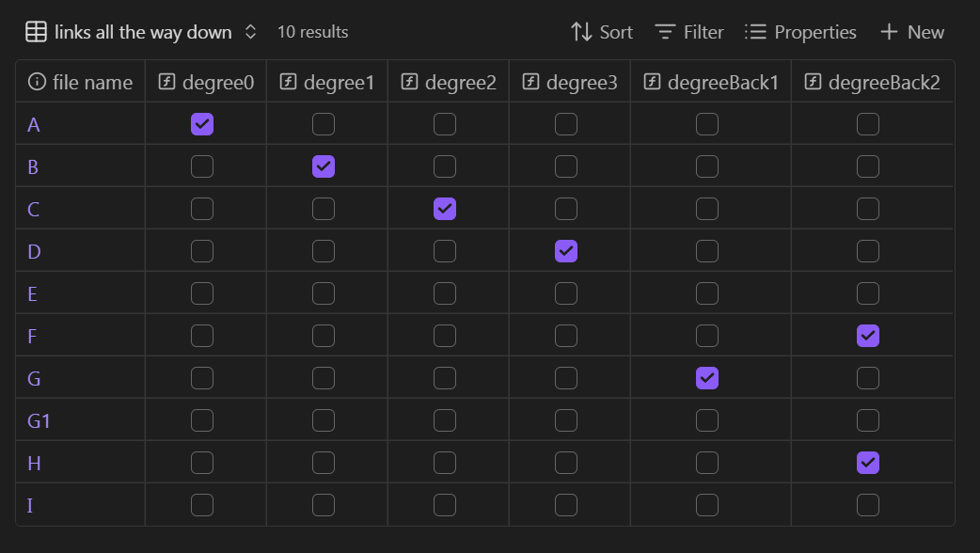Click the Properties list icon
The height and width of the screenshot is (553, 980).
click(755, 32)
